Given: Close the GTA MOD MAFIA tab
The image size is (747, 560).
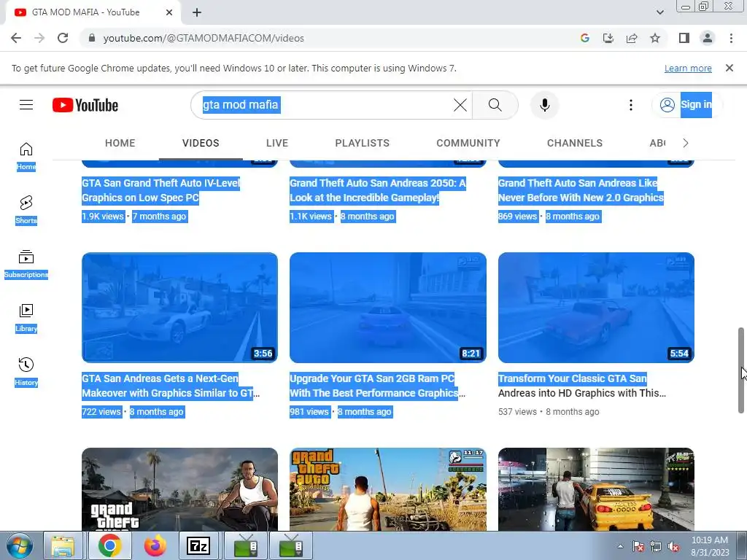Looking at the screenshot, I should [x=169, y=12].
